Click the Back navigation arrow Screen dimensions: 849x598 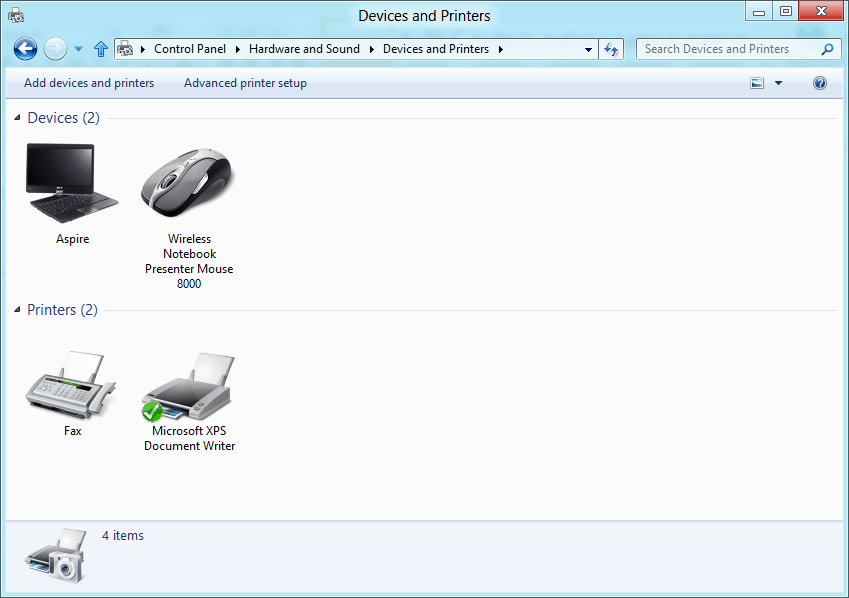[x=25, y=49]
